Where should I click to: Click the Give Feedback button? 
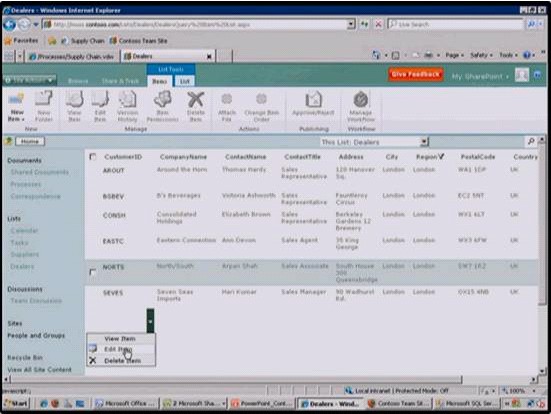coord(415,74)
